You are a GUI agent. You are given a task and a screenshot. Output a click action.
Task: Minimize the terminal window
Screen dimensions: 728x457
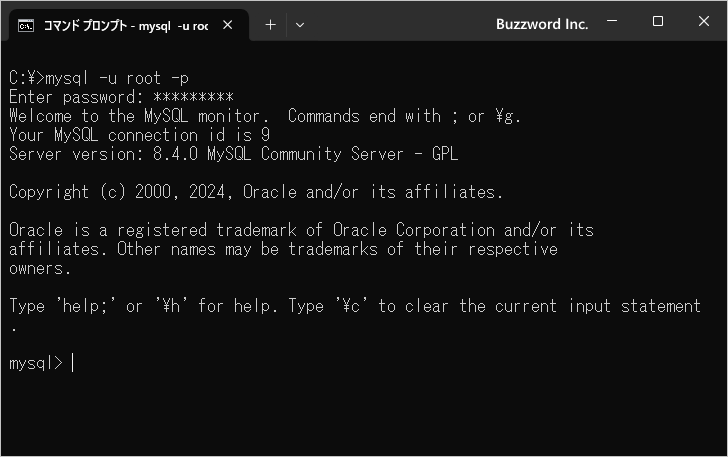(x=612, y=22)
